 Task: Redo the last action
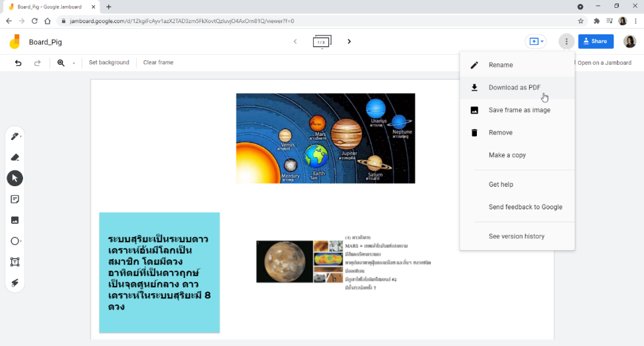[x=38, y=63]
